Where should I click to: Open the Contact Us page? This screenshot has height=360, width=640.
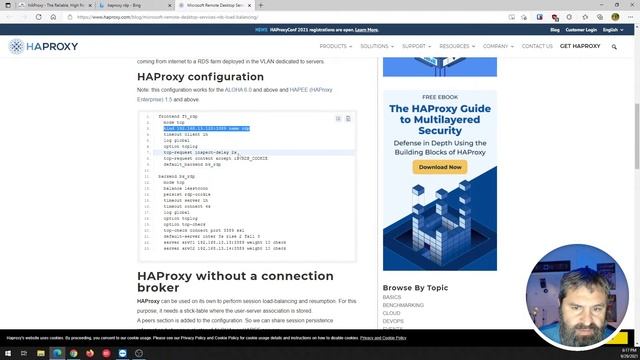(537, 46)
